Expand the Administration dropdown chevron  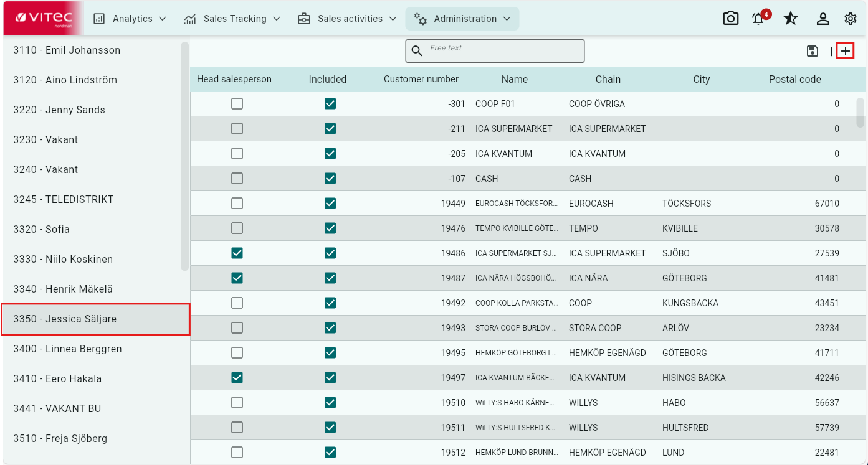coord(507,19)
